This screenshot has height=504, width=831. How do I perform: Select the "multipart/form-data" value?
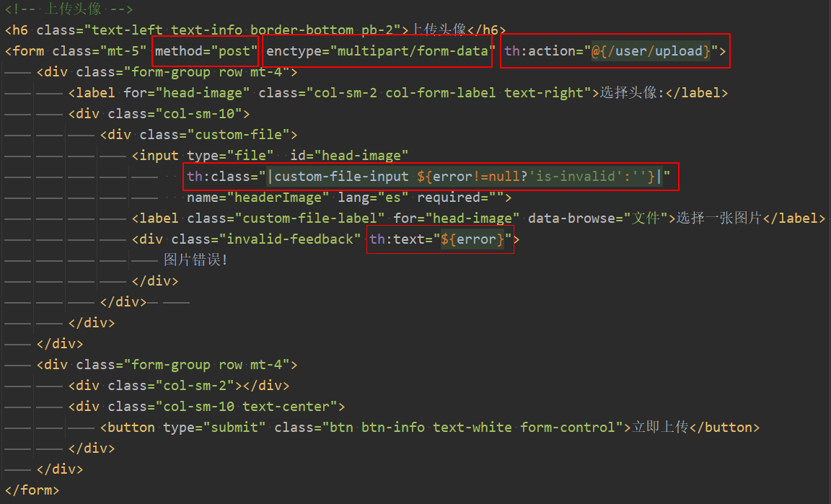pos(413,51)
